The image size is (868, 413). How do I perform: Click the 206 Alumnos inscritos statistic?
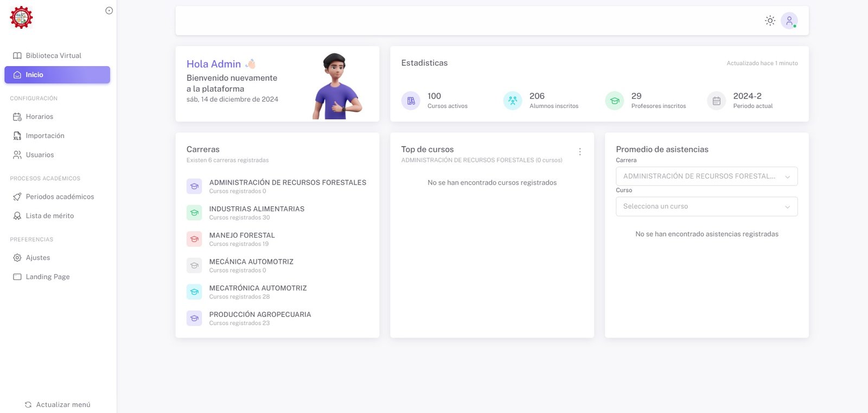554,100
